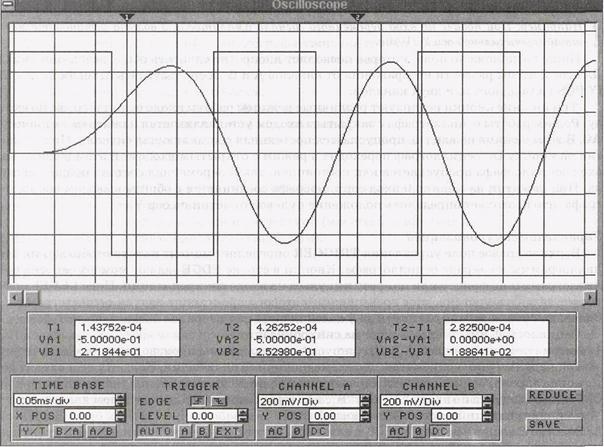Click the X POS value field
The image size is (604, 447).
(90, 416)
